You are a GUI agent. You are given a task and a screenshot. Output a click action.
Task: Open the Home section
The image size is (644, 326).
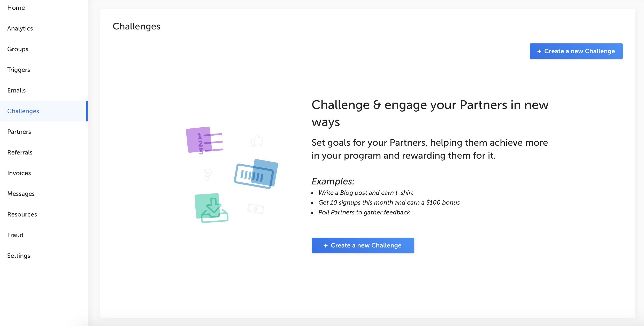16,7
